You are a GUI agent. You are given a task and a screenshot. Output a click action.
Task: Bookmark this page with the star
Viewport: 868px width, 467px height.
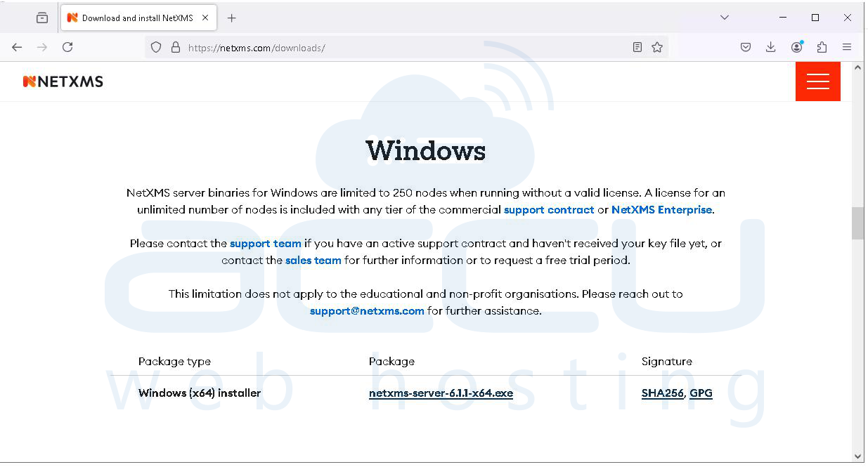pyautogui.click(x=657, y=47)
